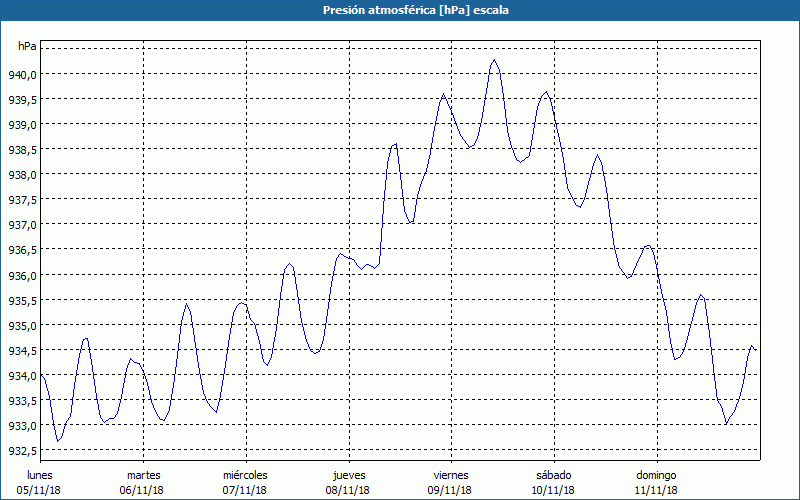Click the 11/11/18 date label
The height and width of the screenshot is (500, 800).
656,490
